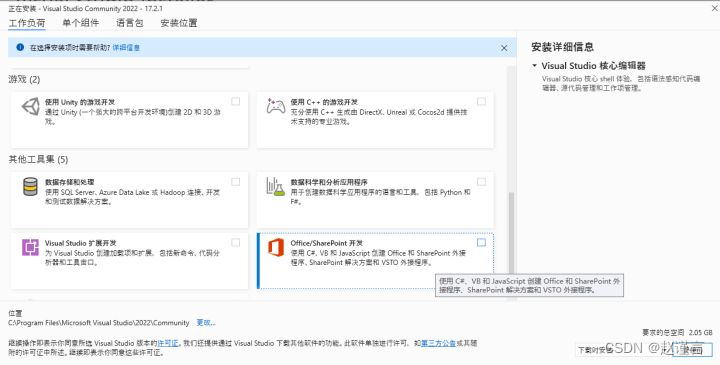Viewport: 720px width, 365px height.
Task: Enable the data storage and processing workload checkbox
Action: point(236,182)
